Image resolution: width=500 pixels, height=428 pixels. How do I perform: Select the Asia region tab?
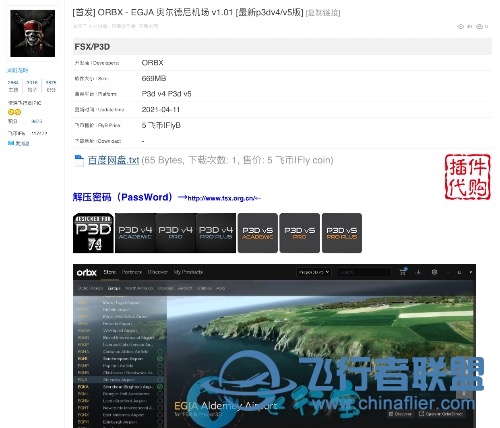click(x=221, y=288)
